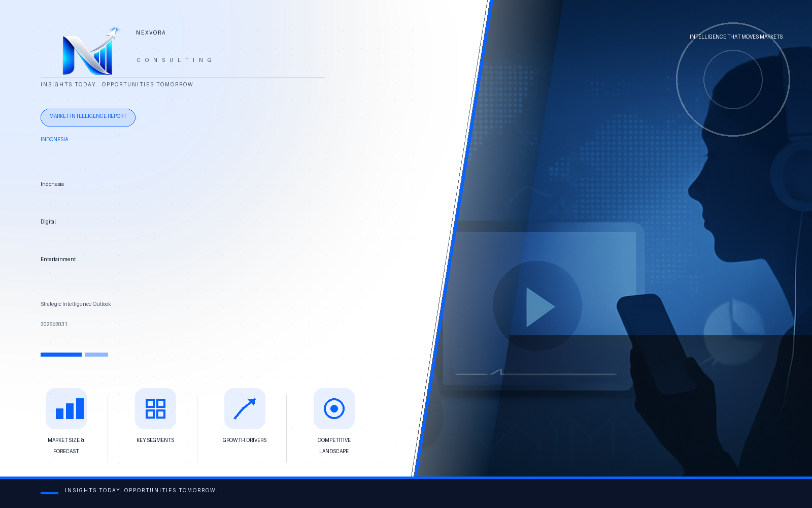Click the blue INDONESIA label
The width and height of the screenshot is (812, 508).
[54, 139]
